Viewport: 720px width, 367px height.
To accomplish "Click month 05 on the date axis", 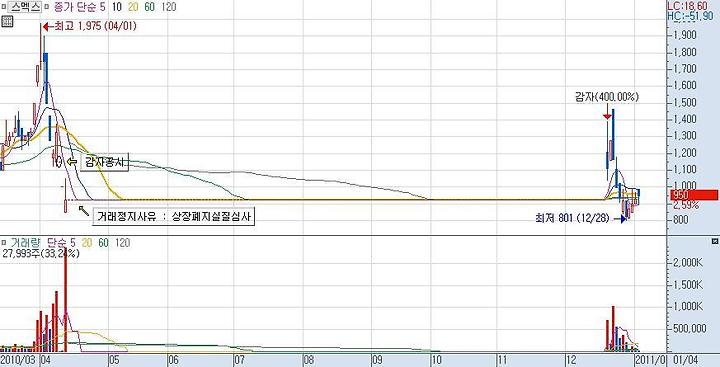I will pos(114,361).
